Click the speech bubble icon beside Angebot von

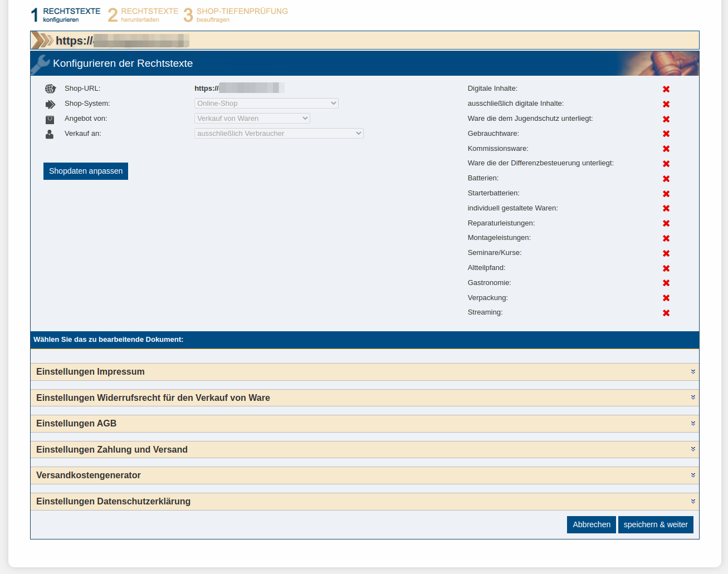click(x=50, y=119)
